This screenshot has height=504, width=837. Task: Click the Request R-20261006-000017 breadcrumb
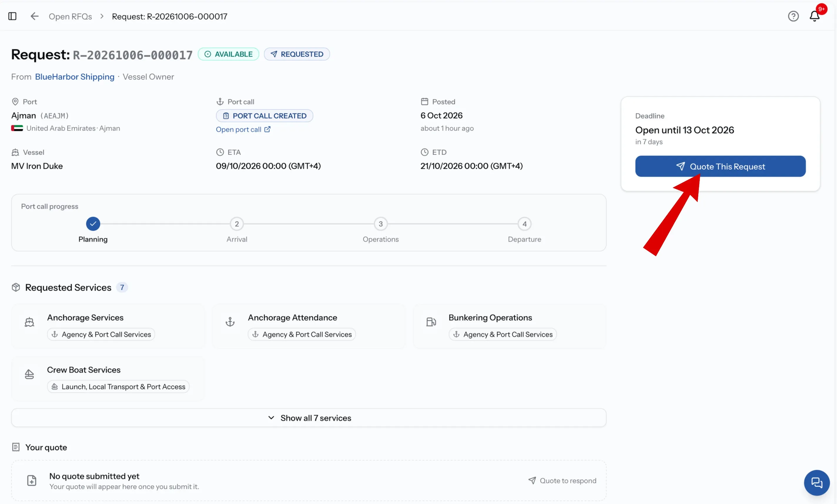pyautogui.click(x=170, y=16)
